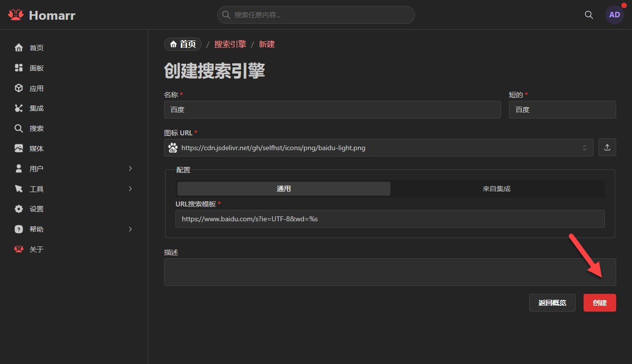Go to 搜索 in the sidebar
Viewport: 632px width, 364px height.
[x=37, y=128]
